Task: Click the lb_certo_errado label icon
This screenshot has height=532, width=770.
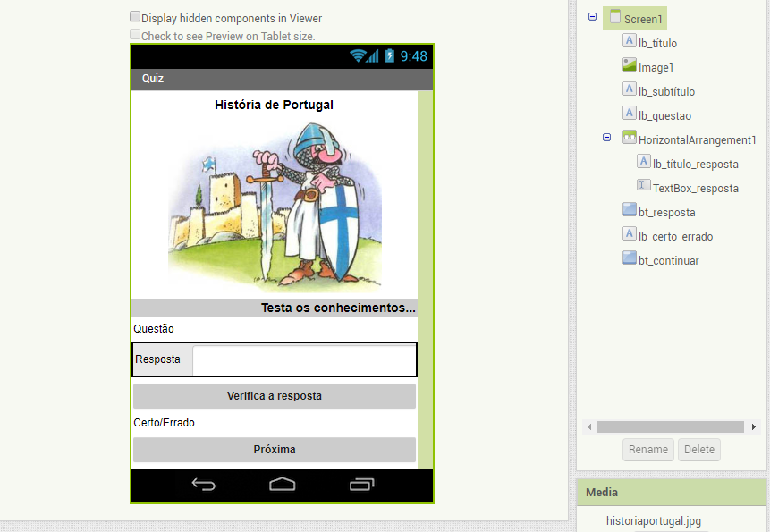Action: tap(629, 233)
